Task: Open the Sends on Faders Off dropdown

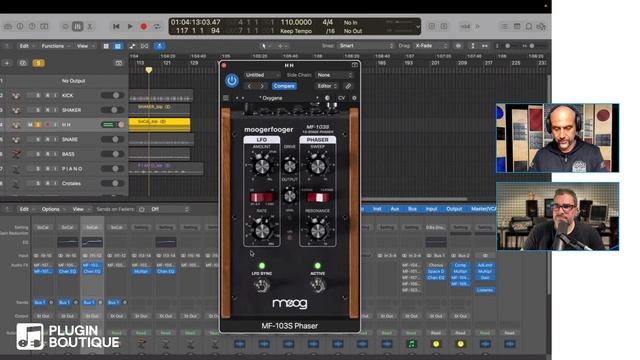Action: (x=169, y=209)
